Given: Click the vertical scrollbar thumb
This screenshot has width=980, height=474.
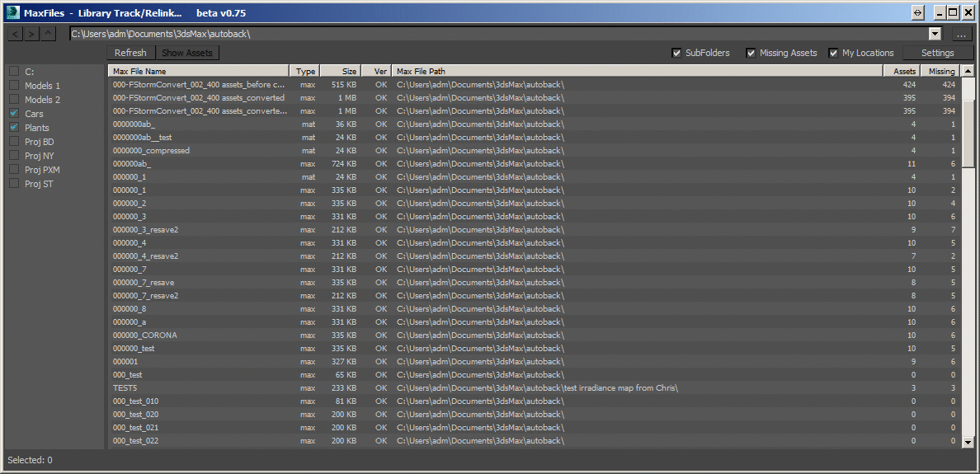Looking at the screenshot, I should click(968, 133).
